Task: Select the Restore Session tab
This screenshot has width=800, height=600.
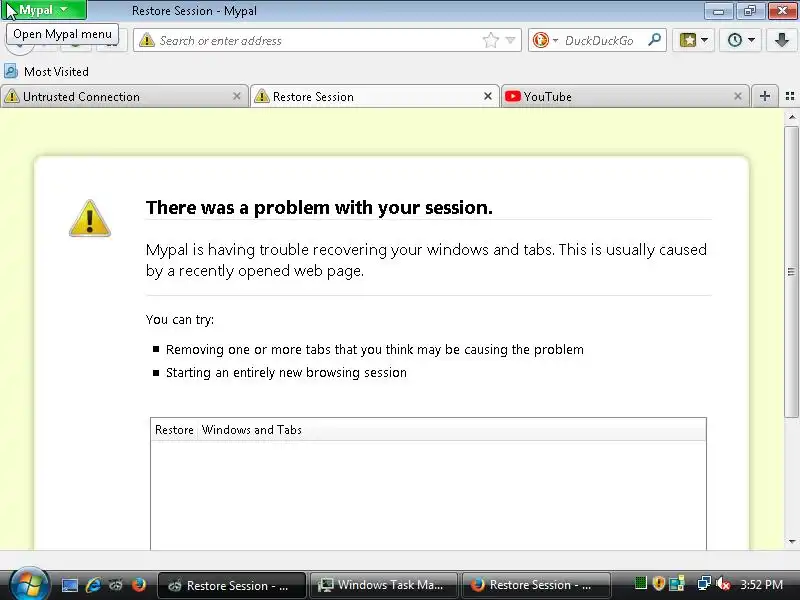Action: coord(375,96)
